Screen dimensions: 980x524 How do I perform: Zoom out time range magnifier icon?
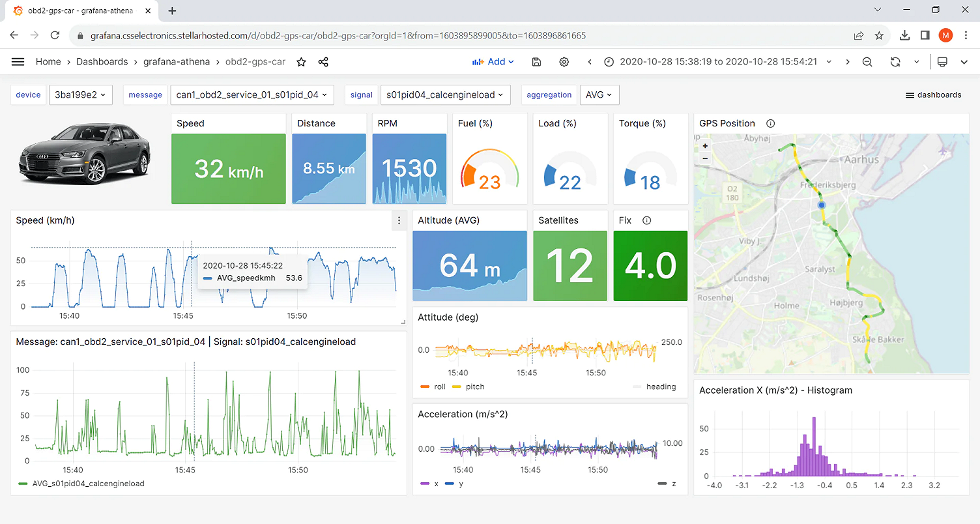point(867,62)
